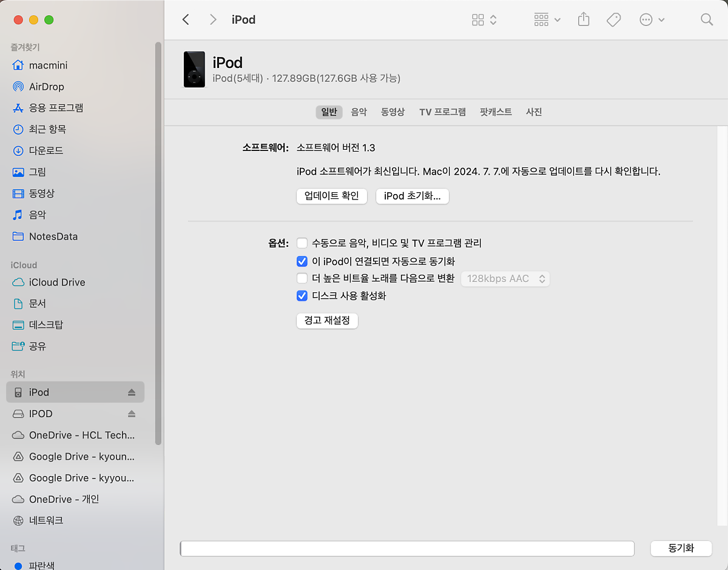Open 동영상 folder in the sidebar
The image size is (728, 570).
[75, 193]
